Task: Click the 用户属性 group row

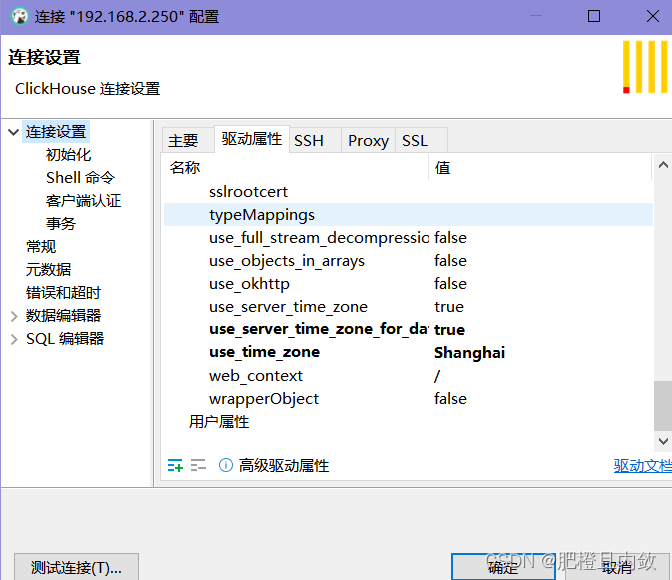Action: coord(408,422)
